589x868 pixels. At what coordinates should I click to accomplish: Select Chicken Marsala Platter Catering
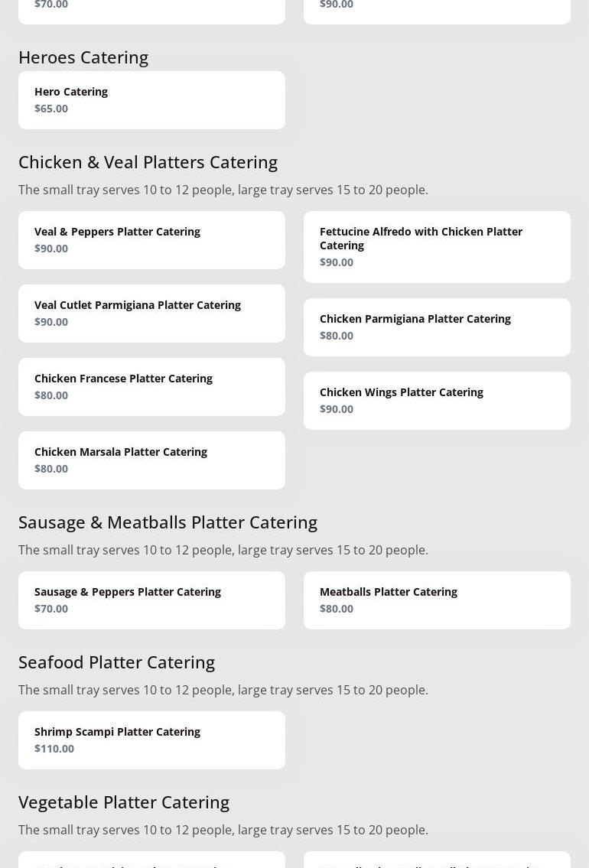pos(151,460)
